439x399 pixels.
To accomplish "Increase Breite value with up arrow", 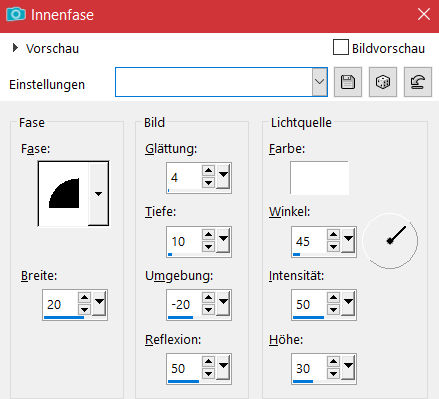I will [x=84, y=298].
